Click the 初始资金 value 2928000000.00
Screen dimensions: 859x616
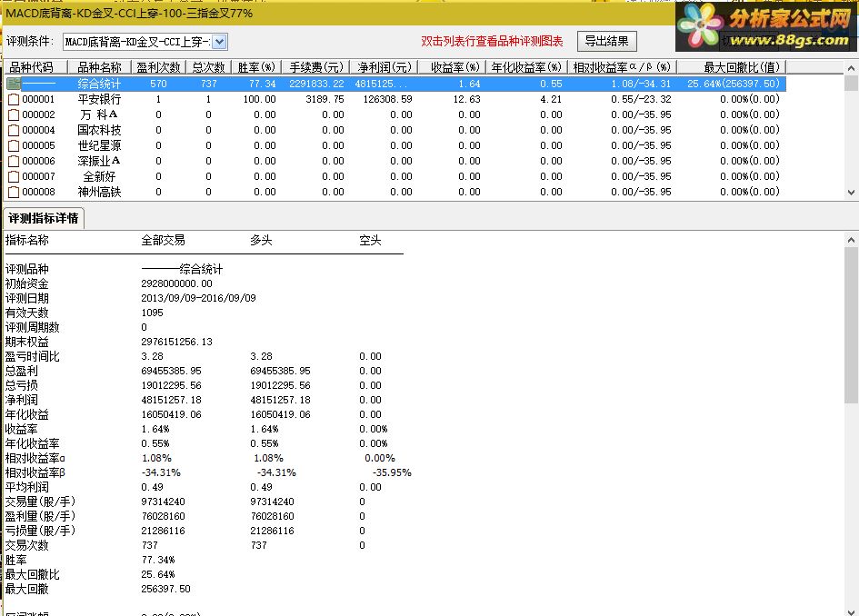click(x=176, y=283)
